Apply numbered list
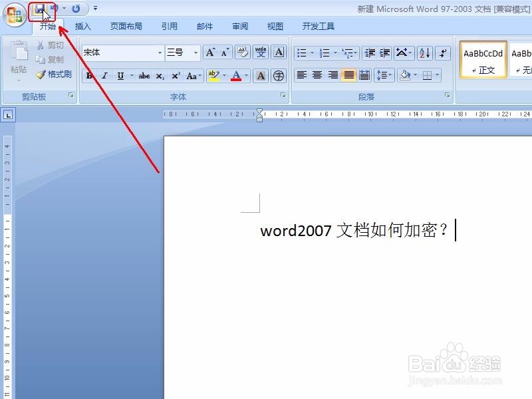 pyautogui.click(x=325, y=53)
